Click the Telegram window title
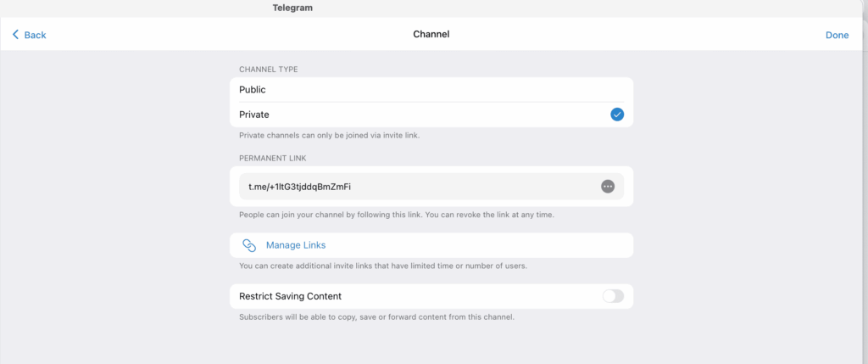The image size is (868, 364). [292, 8]
